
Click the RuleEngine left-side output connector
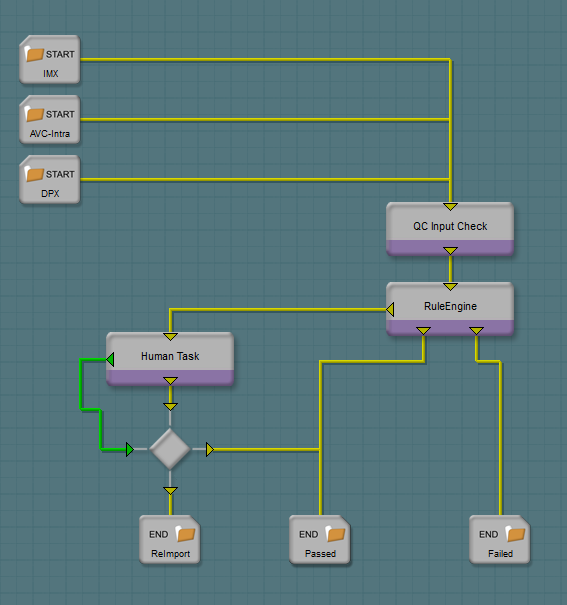tap(390, 309)
